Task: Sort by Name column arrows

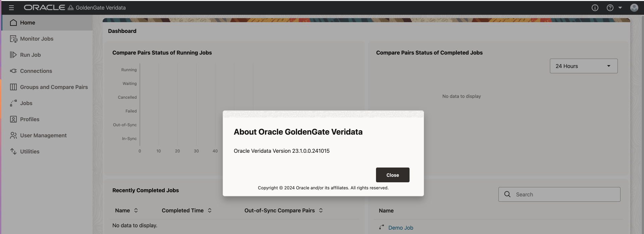Action: coord(136,210)
